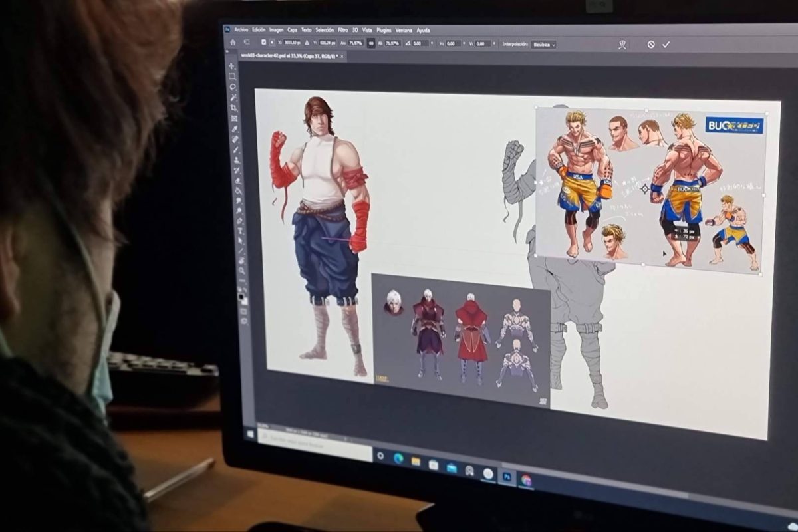The image size is (798, 532).
Task: Open the Filtro menu
Action: 342,30
